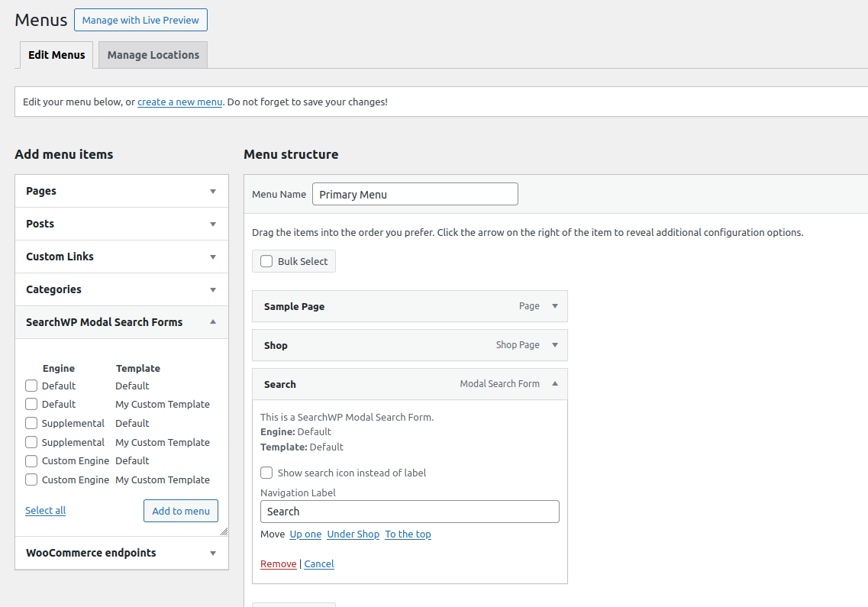Remove the Search menu item
The width and height of the screenshot is (868, 607).
(278, 564)
